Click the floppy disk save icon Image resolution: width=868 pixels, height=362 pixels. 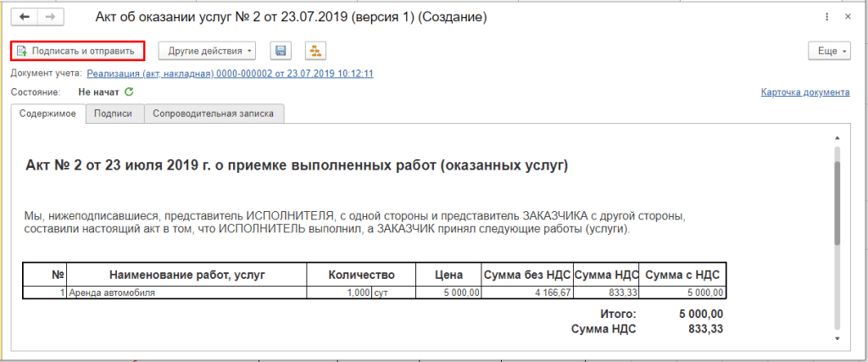click(x=281, y=51)
